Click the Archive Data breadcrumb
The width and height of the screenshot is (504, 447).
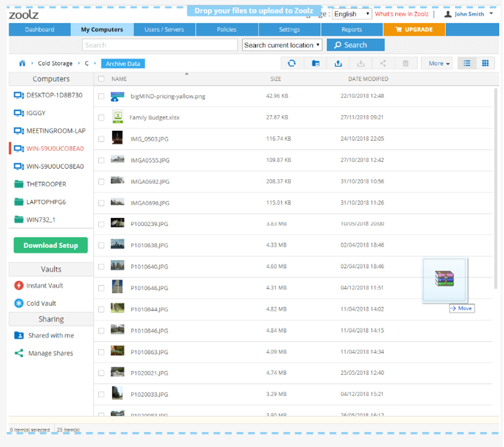(123, 63)
